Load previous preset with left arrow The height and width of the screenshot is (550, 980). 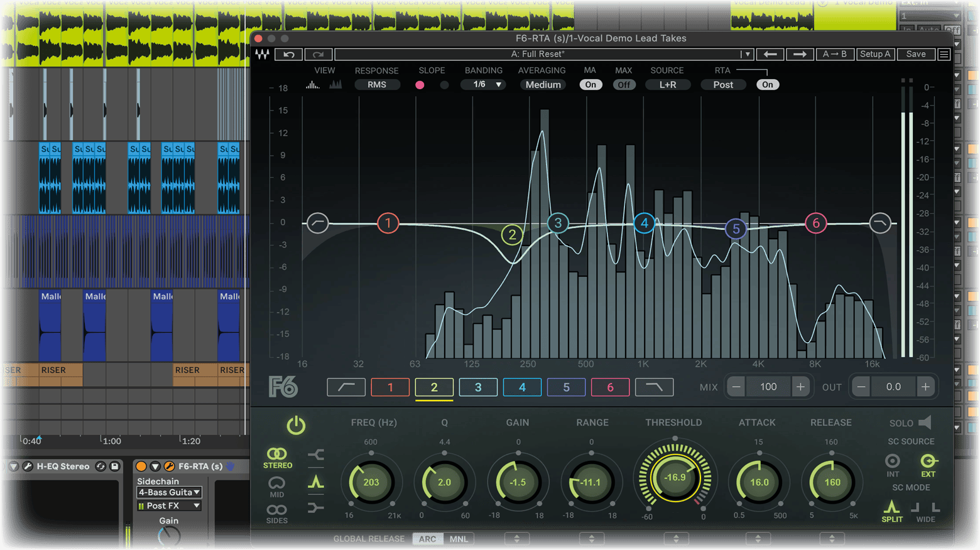(770, 55)
